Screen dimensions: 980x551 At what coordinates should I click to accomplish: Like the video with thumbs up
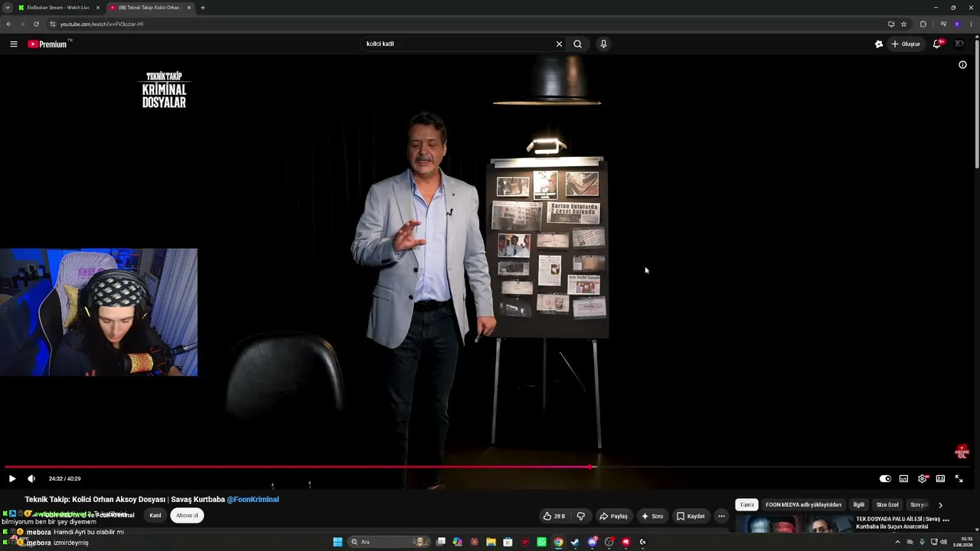tap(554, 516)
